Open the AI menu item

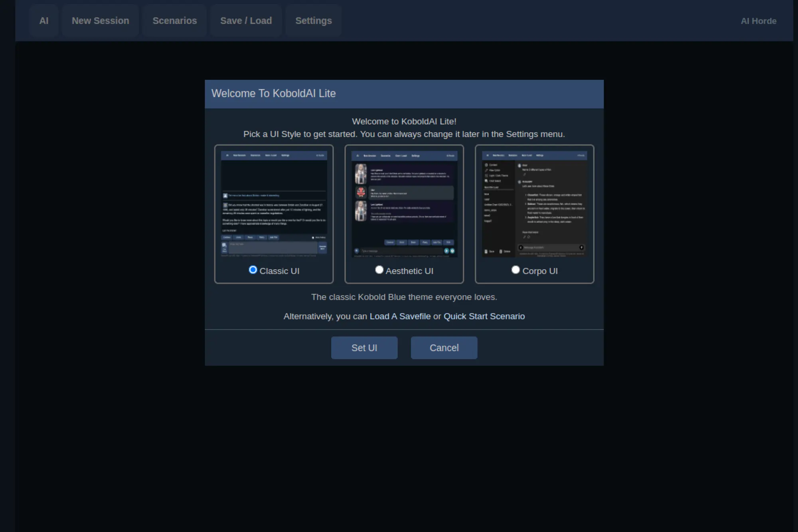[44, 21]
